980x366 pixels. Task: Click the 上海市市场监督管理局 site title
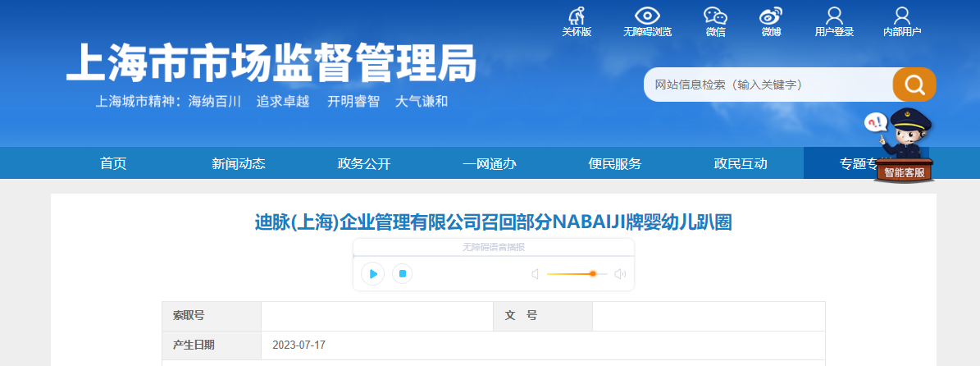click(271, 62)
